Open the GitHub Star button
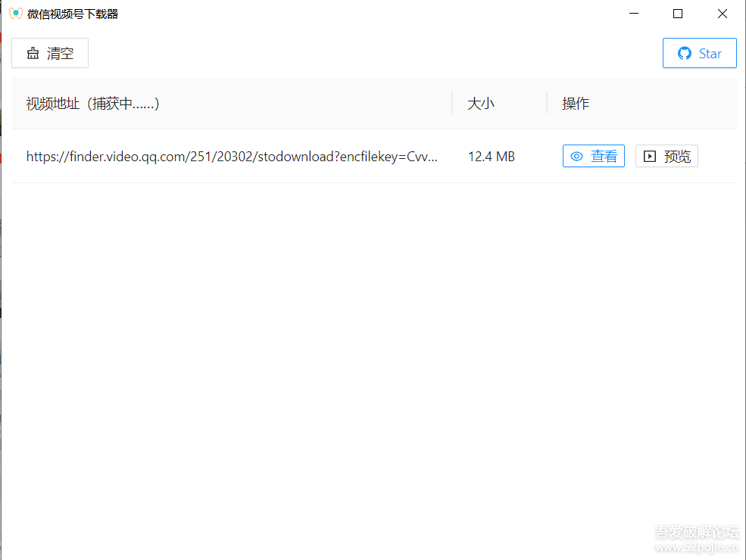This screenshot has height=560, width=746. pyautogui.click(x=699, y=53)
